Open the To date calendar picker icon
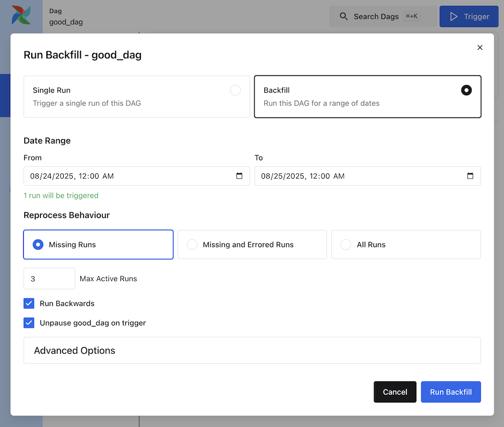Image resolution: width=504 pixels, height=427 pixels. (x=470, y=176)
